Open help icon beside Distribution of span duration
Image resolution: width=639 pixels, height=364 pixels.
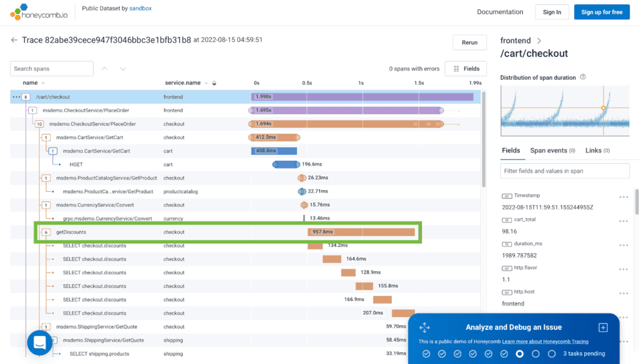(583, 77)
